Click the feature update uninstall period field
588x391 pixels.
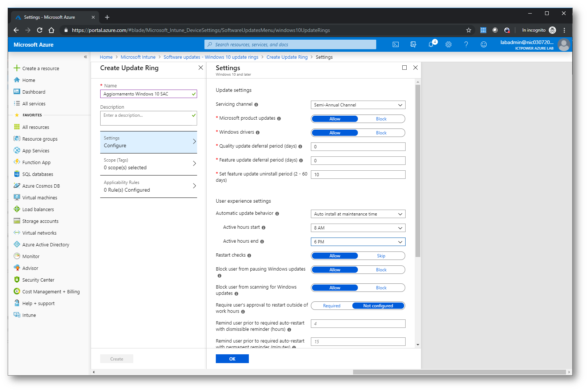358,175
